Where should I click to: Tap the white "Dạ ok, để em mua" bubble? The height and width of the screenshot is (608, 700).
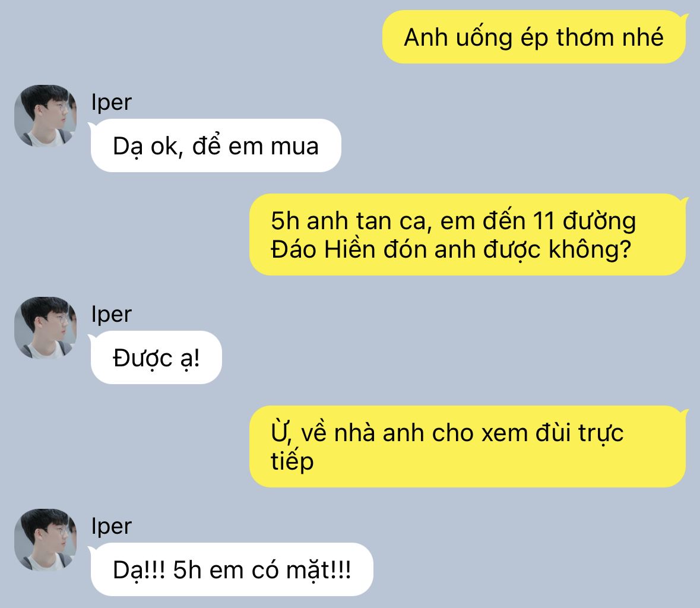[216, 145]
